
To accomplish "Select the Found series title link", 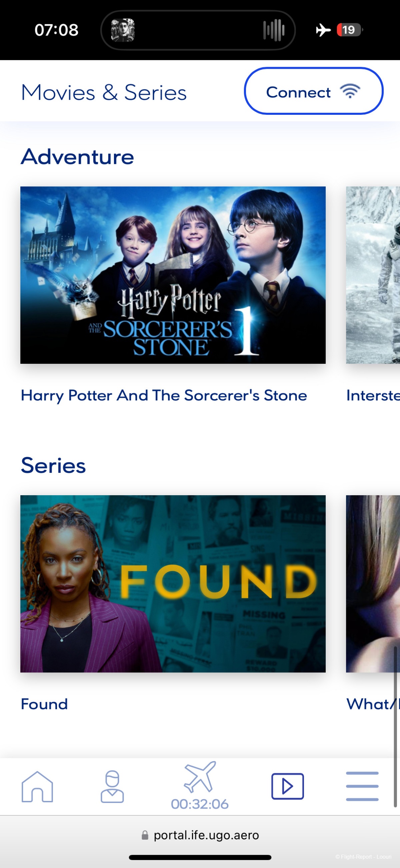I will (x=44, y=704).
